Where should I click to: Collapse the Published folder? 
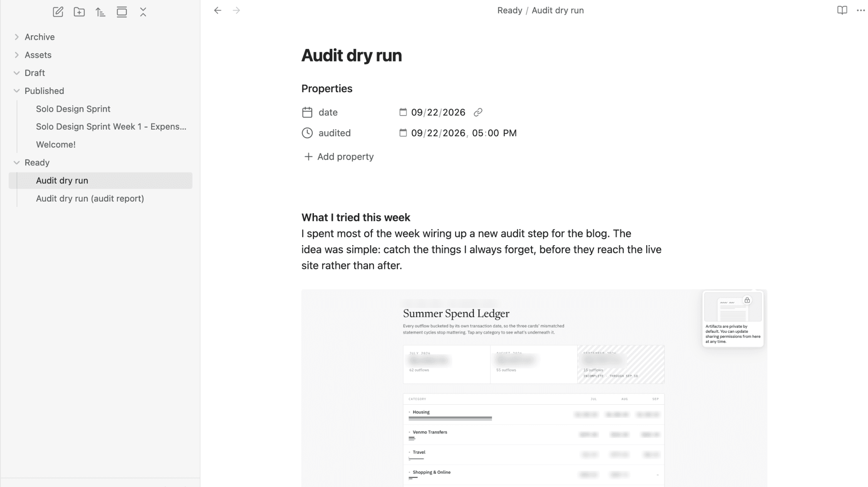click(17, 91)
